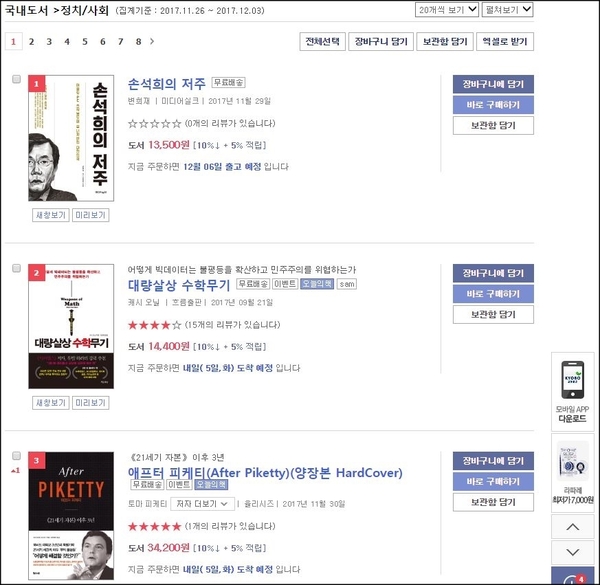This screenshot has width=600, height=585.
Task: Click 정치/사회 category breadcrumb
Action: tap(85, 10)
